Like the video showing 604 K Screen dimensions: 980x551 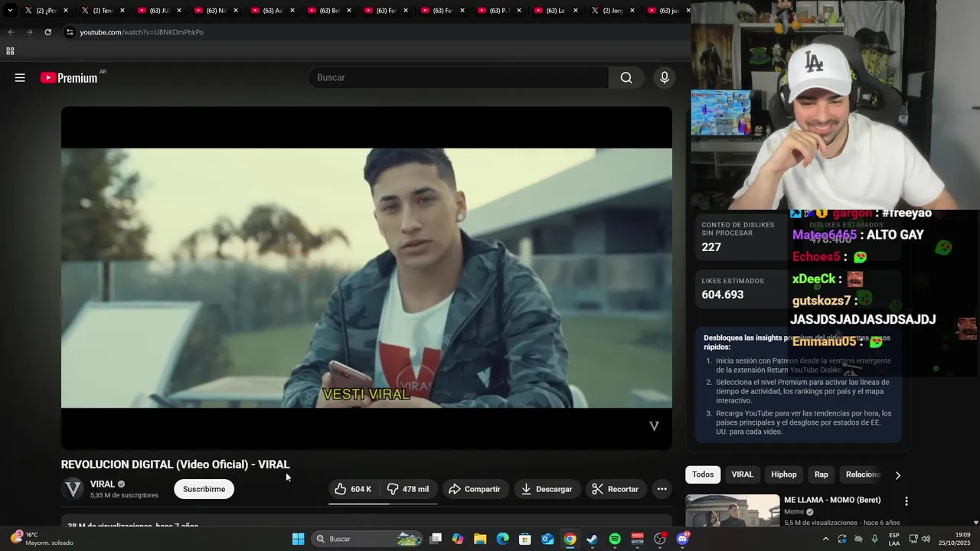[x=354, y=489]
